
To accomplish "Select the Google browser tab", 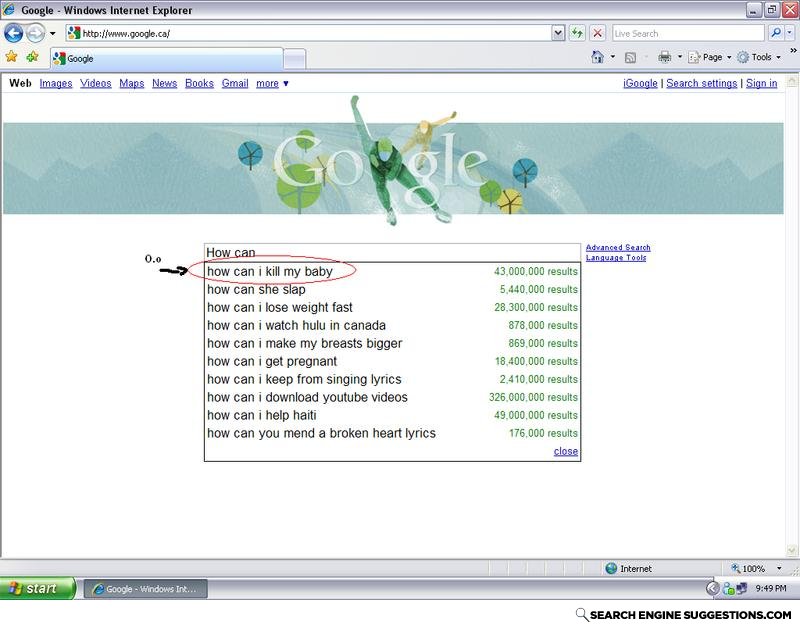I will pos(166,58).
